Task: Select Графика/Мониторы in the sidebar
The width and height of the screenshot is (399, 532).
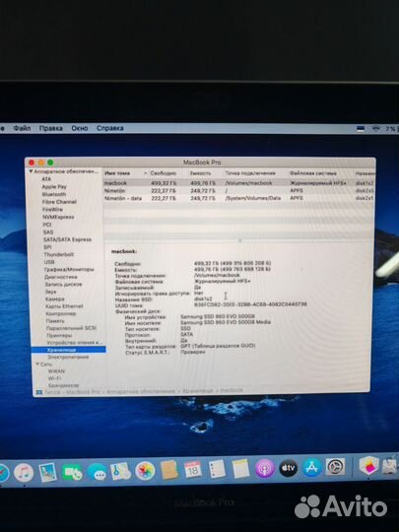Action: click(69, 269)
